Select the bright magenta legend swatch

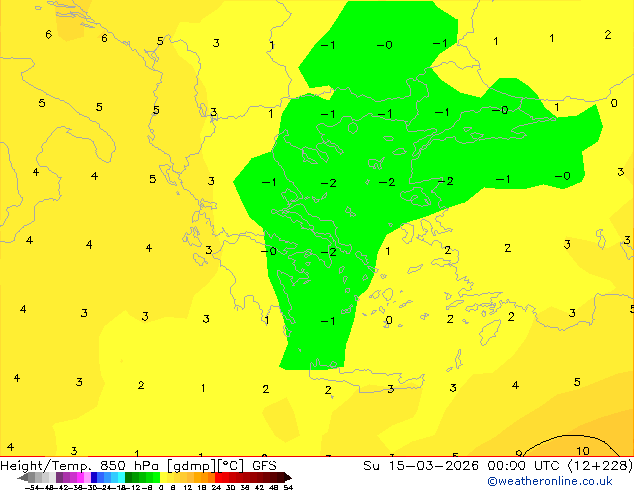(80, 477)
